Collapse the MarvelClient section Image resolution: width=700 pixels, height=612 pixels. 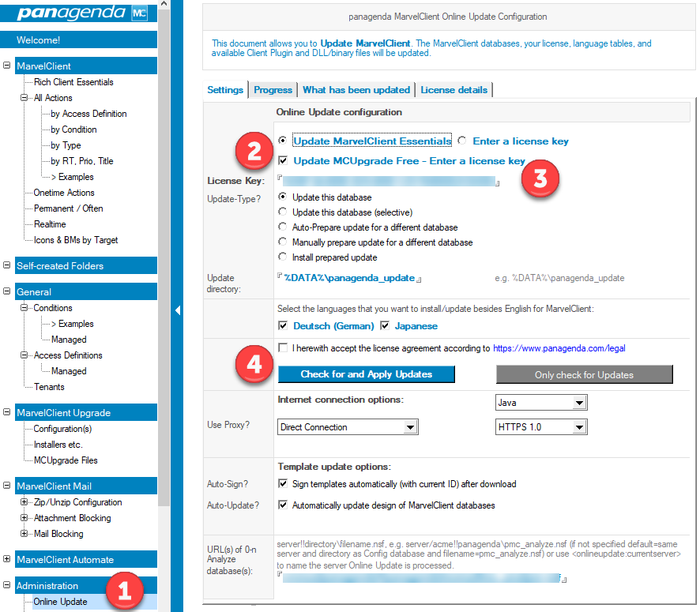[6, 66]
